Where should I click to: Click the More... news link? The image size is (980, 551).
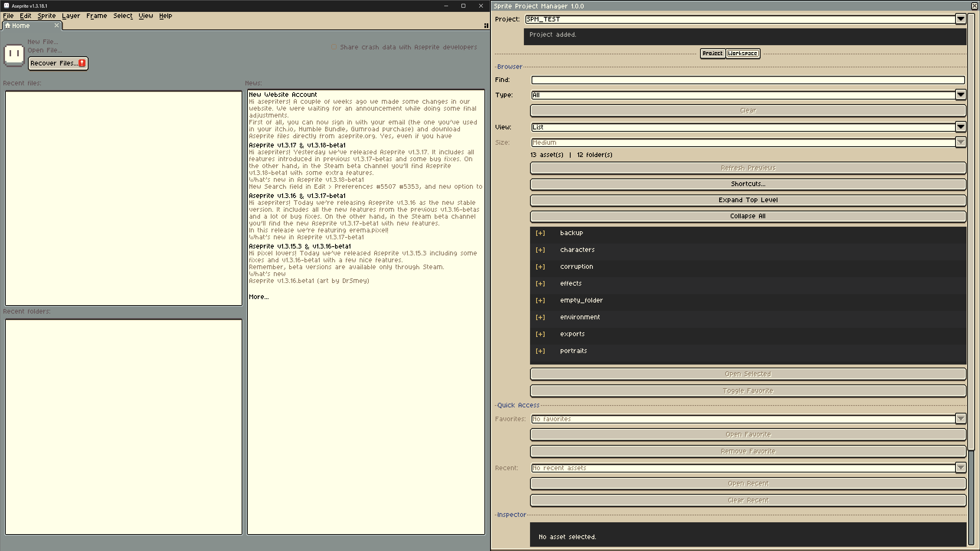point(259,297)
